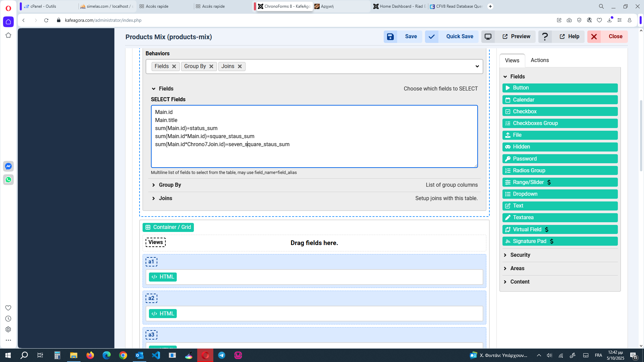This screenshot has height=362, width=644.
Task: Click the Quick Save button
Action: pos(460,37)
